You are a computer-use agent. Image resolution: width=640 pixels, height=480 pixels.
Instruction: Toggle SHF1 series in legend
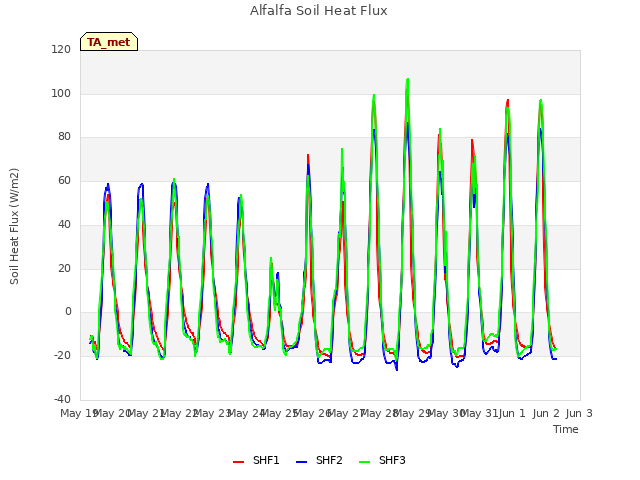click(x=256, y=460)
